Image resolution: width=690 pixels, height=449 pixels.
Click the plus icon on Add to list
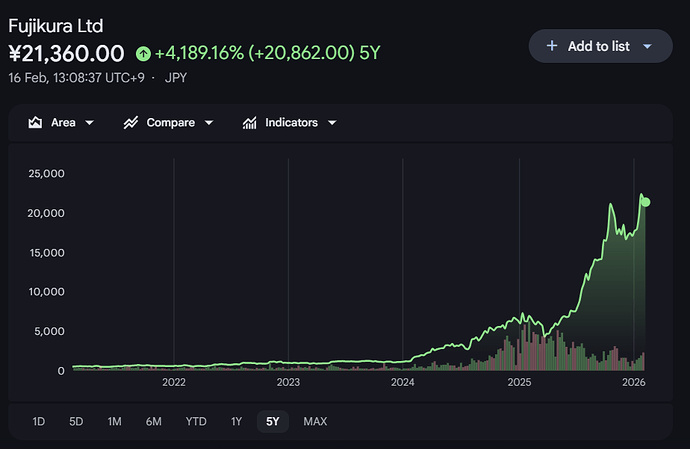click(x=552, y=46)
